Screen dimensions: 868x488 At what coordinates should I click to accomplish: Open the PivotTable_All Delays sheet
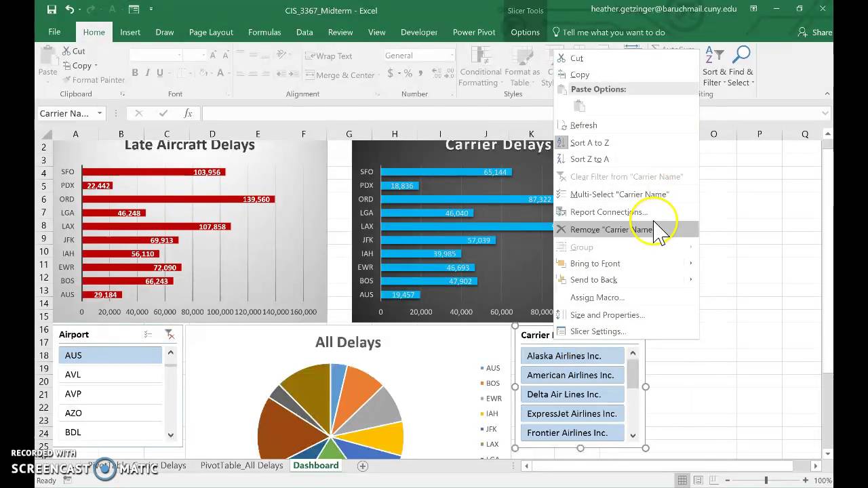[241, 466]
